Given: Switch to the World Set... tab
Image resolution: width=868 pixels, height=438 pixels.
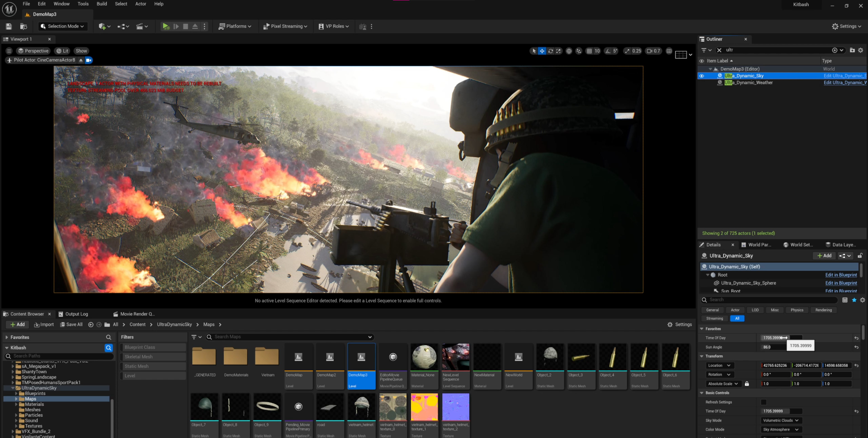Looking at the screenshot, I should [798, 245].
